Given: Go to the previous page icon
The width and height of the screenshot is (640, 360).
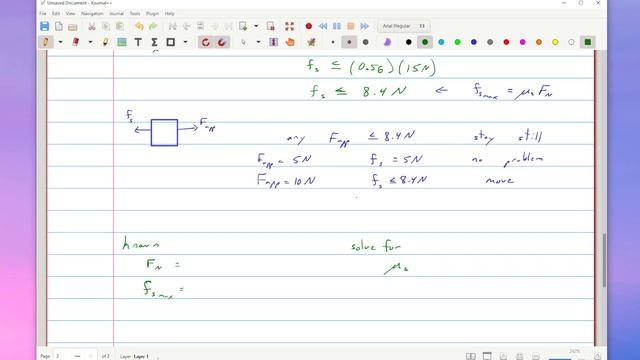Looking at the screenshot, I should pyautogui.click(x=187, y=26).
